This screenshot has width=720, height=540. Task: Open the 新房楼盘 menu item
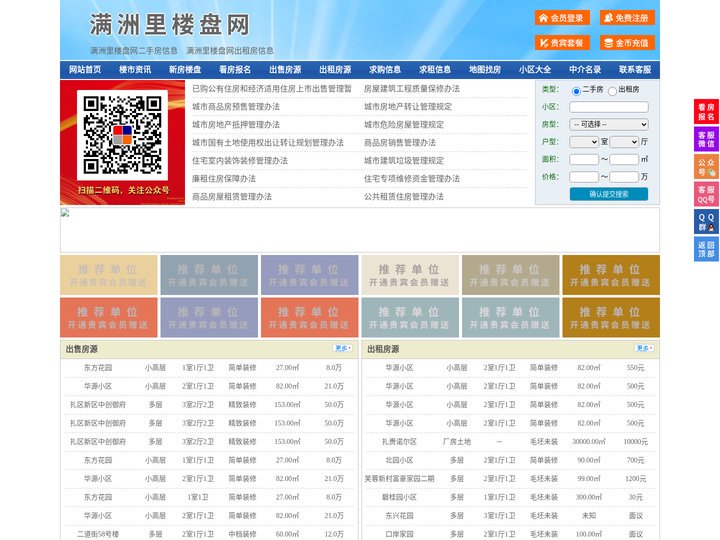(185, 70)
